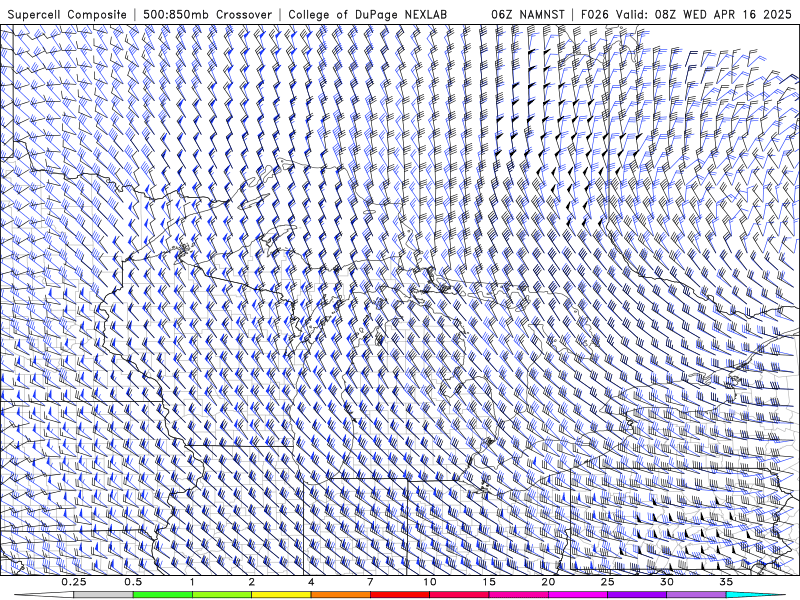Click the legend value '15'
Image resolution: width=800 pixels, height=600 pixels.
click(489, 582)
